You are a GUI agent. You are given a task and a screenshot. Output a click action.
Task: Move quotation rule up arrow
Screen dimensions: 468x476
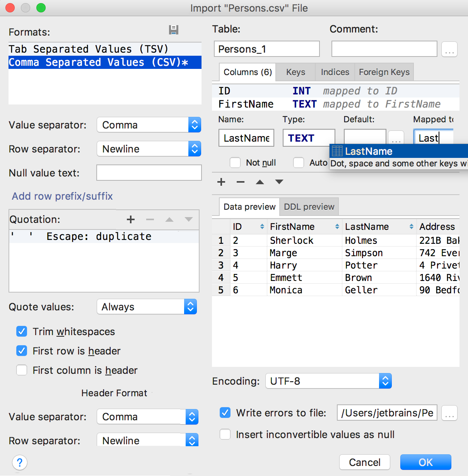[x=169, y=219]
